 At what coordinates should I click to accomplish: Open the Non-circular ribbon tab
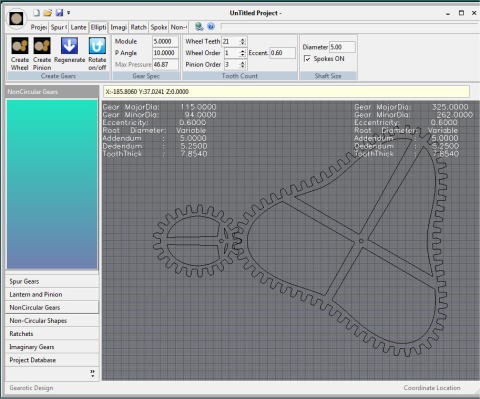pyautogui.click(x=179, y=27)
